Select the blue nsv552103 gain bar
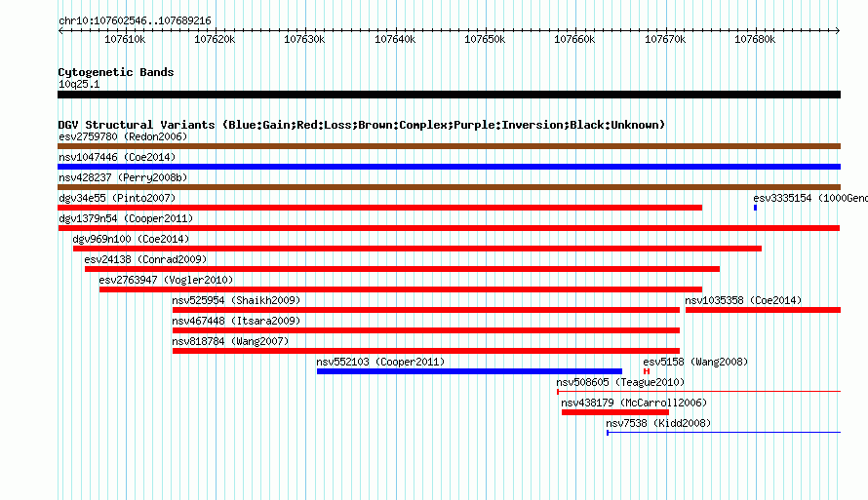 coord(469,371)
